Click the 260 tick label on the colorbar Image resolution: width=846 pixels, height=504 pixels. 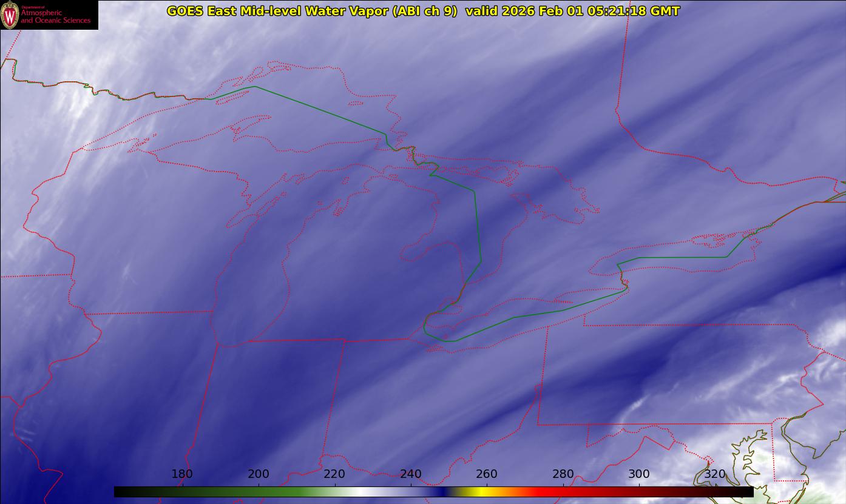[x=487, y=474]
